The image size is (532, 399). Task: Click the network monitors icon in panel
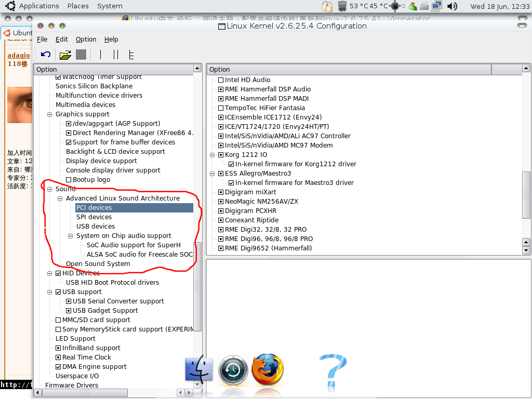(x=437, y=6)
